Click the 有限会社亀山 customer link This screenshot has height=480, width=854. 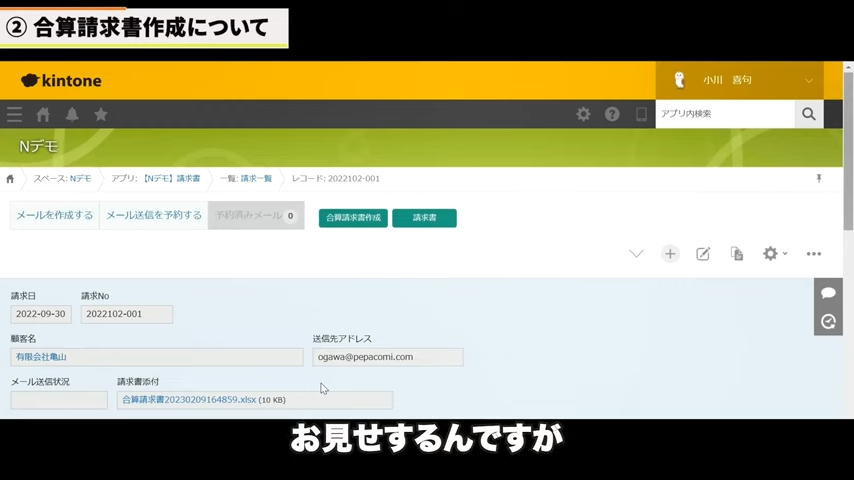[x=41, y=357]
